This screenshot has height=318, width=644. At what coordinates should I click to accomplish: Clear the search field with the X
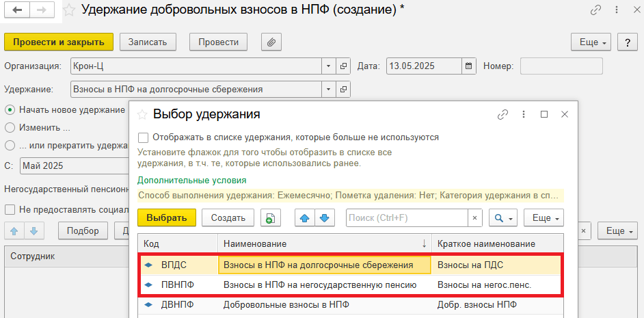[474, 218]
